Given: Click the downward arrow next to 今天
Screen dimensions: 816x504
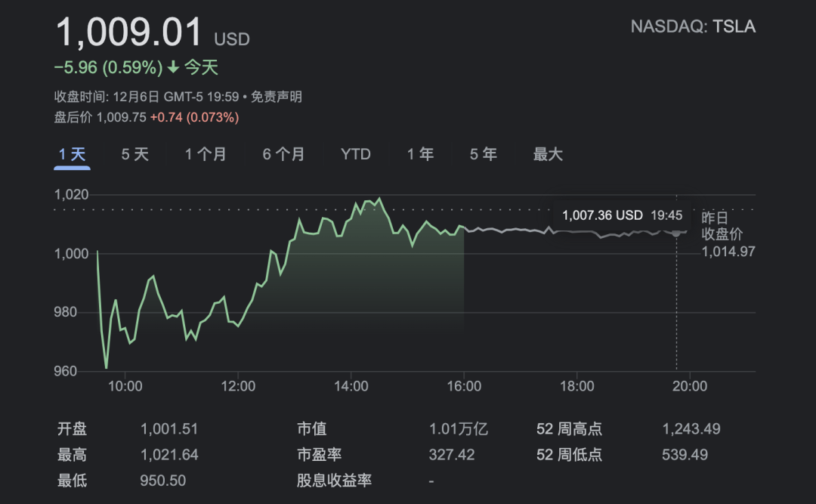Looking at the screenshot, I should pos(173,67).
